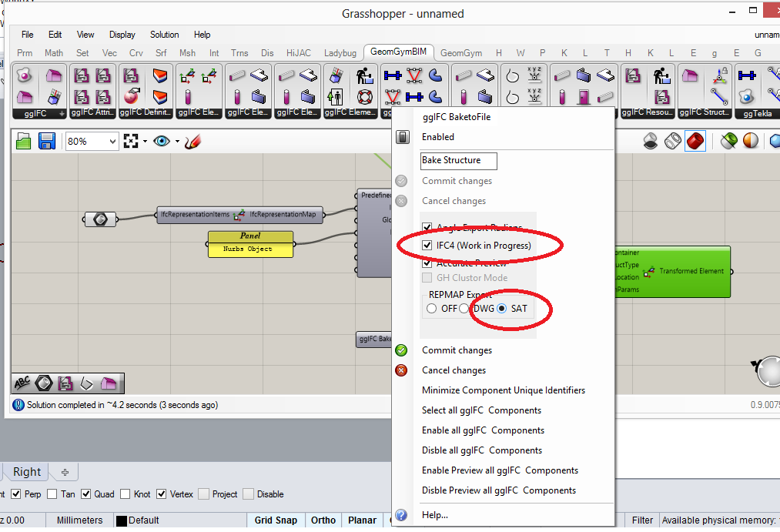This screenshot has width=780, height=532.
Task: Click the top xyz light icon in ribbon
Action: coord(534,75)
